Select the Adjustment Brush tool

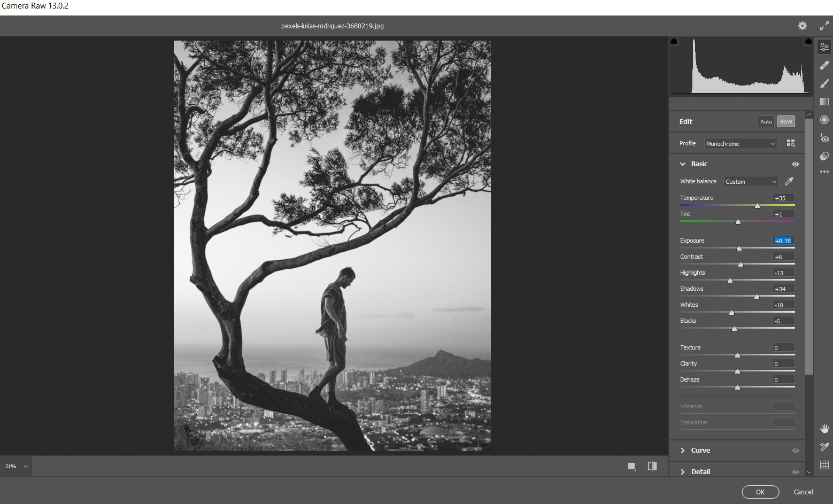824,83
